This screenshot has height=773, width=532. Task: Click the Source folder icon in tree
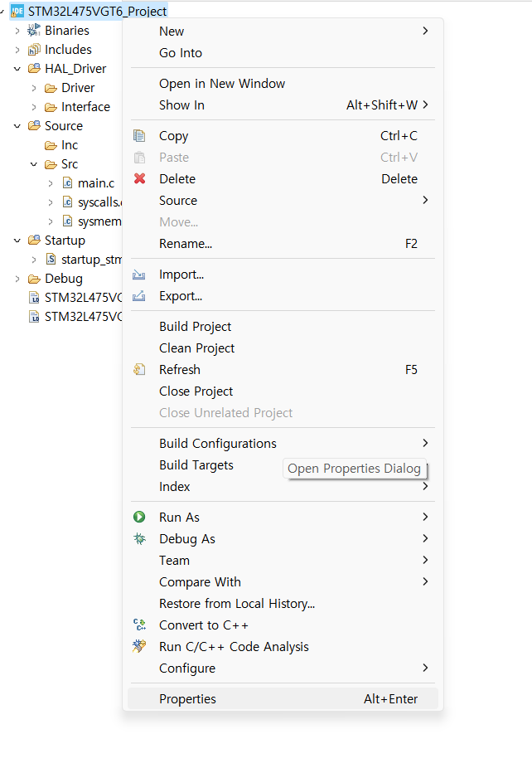point(34,126)
